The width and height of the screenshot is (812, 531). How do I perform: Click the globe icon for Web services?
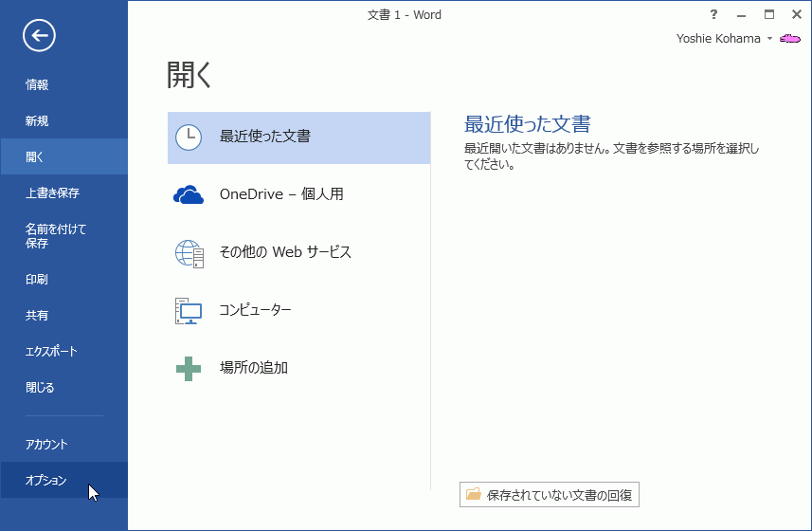[x=189, y=252]
